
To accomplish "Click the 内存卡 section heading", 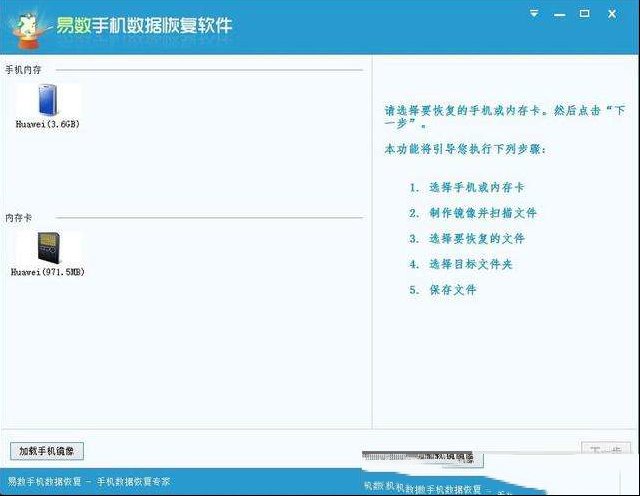I will point(18,218).
